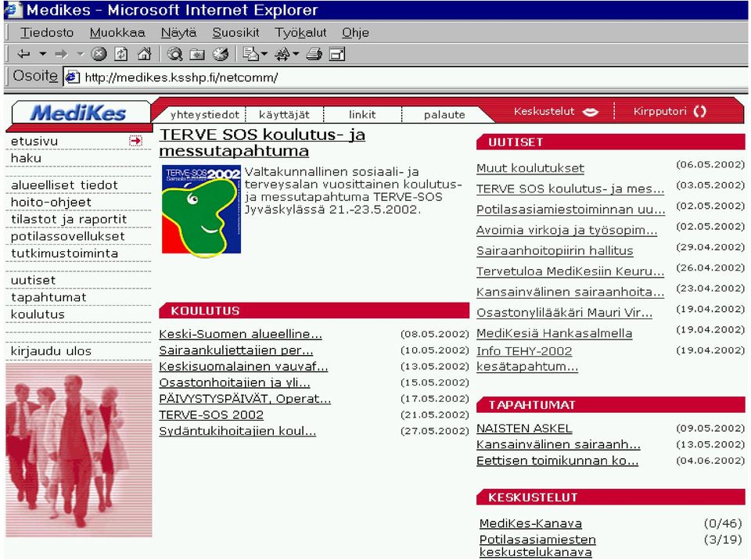Screen dimensions: 751x560
Task: Switch to the linkit tab
Action: tap(362, 115)
